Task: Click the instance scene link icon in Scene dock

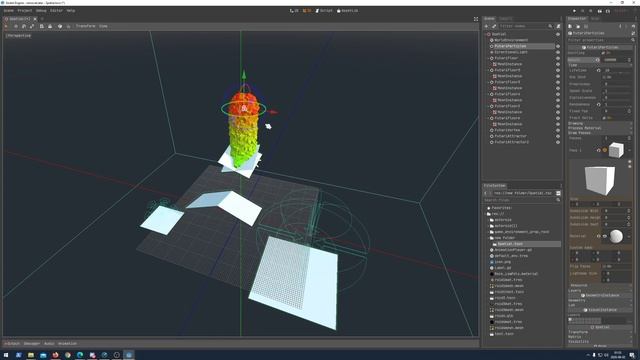Action: pyautogui.click(x=493, y=26)
